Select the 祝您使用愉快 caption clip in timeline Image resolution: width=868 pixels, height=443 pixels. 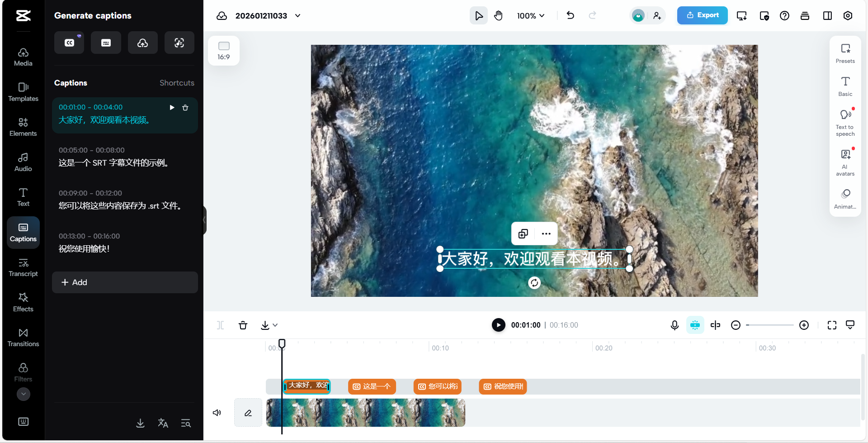502,386
